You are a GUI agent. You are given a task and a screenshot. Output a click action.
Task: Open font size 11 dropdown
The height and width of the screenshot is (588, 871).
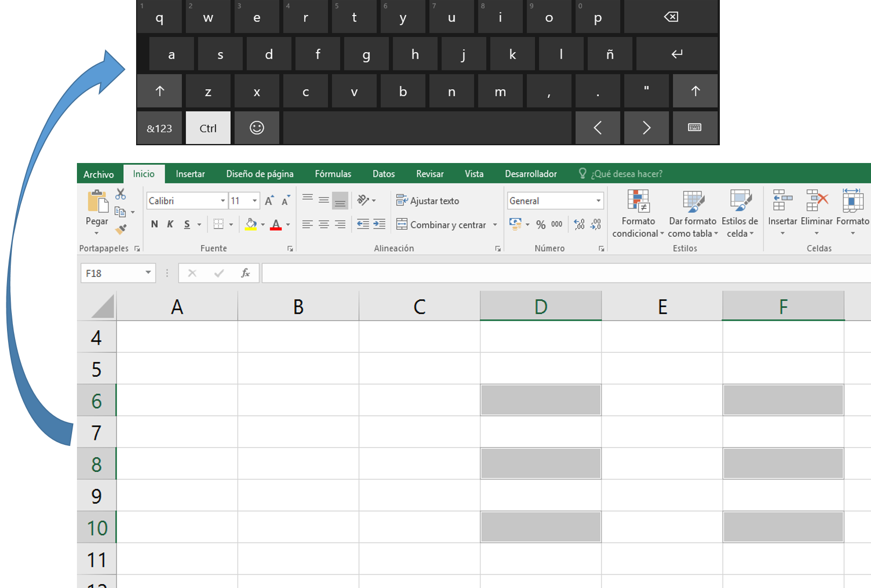point(254,201)
